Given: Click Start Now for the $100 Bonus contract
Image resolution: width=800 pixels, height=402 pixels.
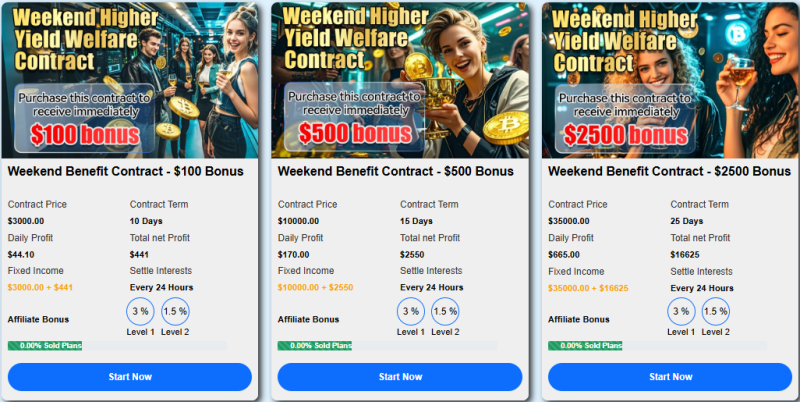Looking at the screenshot, I should click(130, 377).
